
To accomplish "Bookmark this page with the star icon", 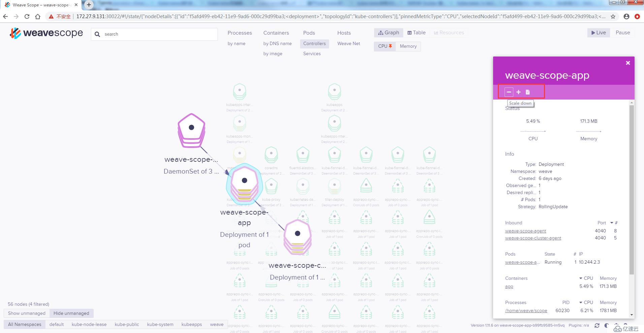I will click(613, 16).
